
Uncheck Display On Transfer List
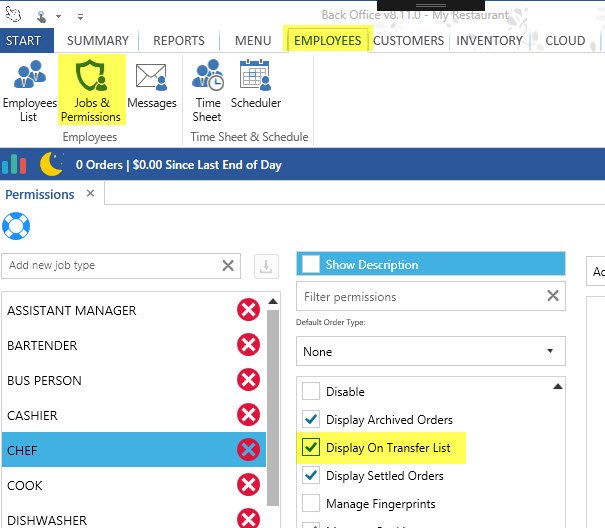tap(312, 448)
